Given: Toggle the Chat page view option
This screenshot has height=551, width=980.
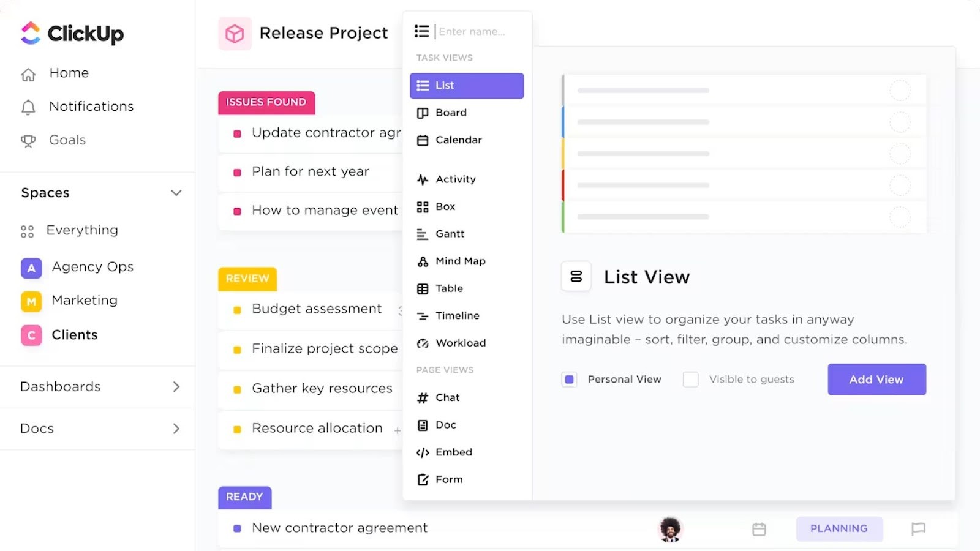Looking at the screenshot, I should (447, 397).
